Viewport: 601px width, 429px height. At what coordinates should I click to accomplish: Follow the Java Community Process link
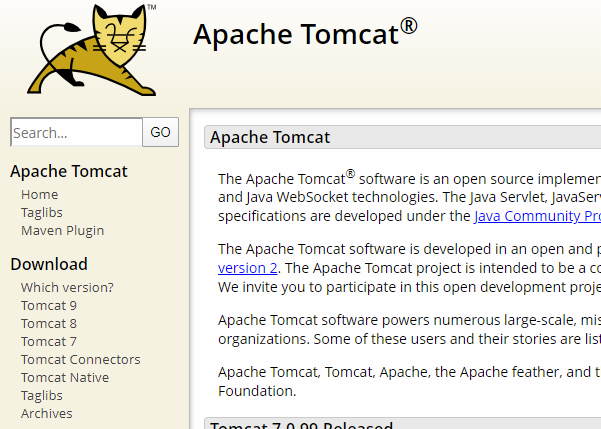(537, 216)
